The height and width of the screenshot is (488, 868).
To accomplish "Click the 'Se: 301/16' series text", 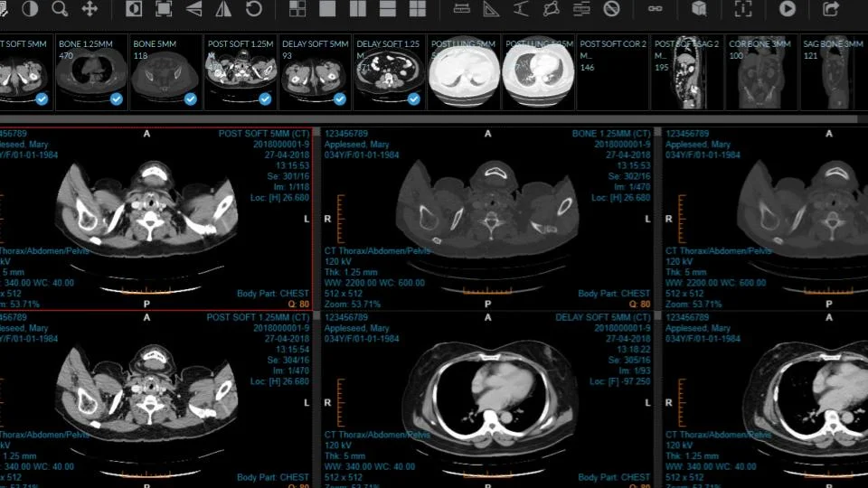I will tap(288, 176).
